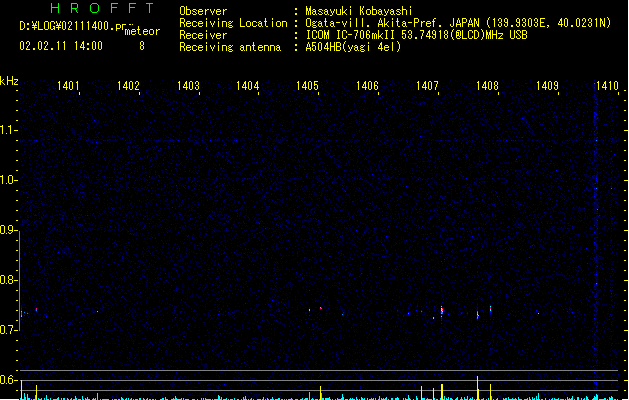The image size is (629, 400).
Task: Select observer name Masayuki Kobayashi
Action: (359, 11)
